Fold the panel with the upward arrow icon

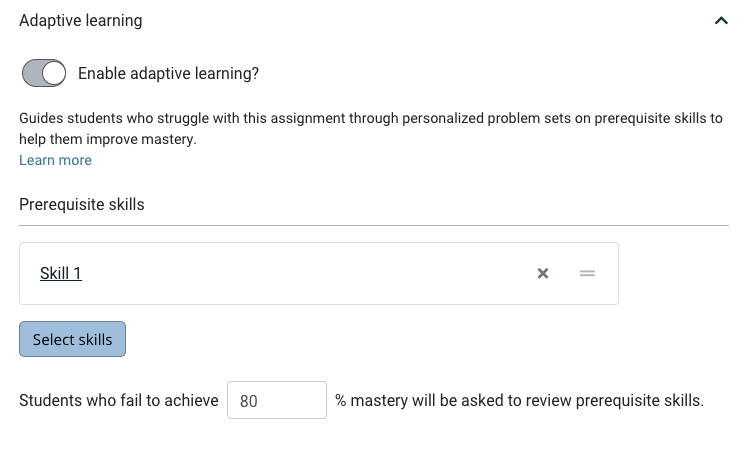click(721, 21)
